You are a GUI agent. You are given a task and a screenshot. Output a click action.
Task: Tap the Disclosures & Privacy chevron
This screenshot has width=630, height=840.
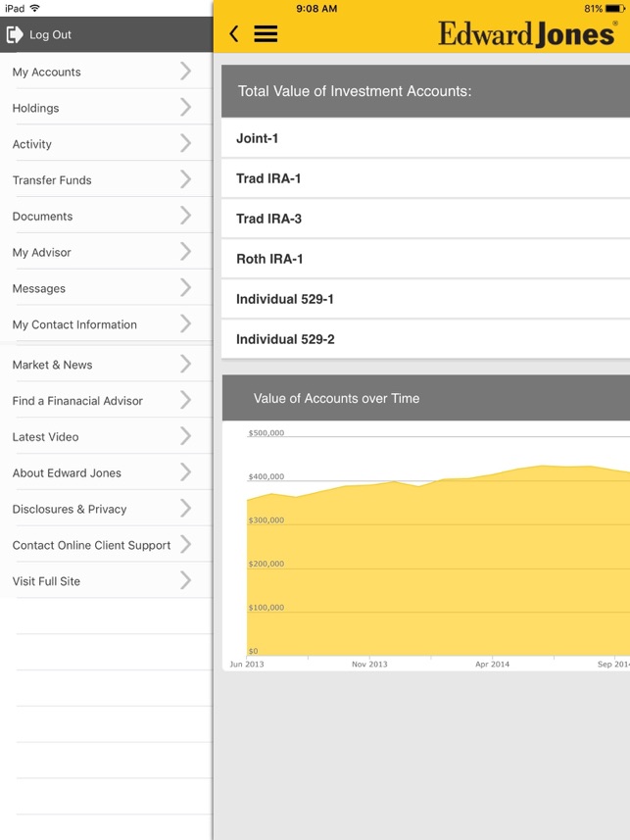point(185,509)
